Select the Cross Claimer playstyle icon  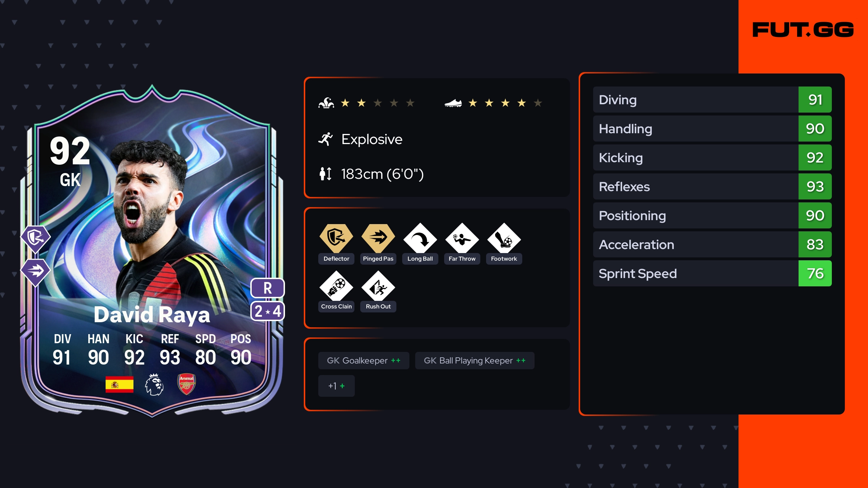tap(336, 286)
